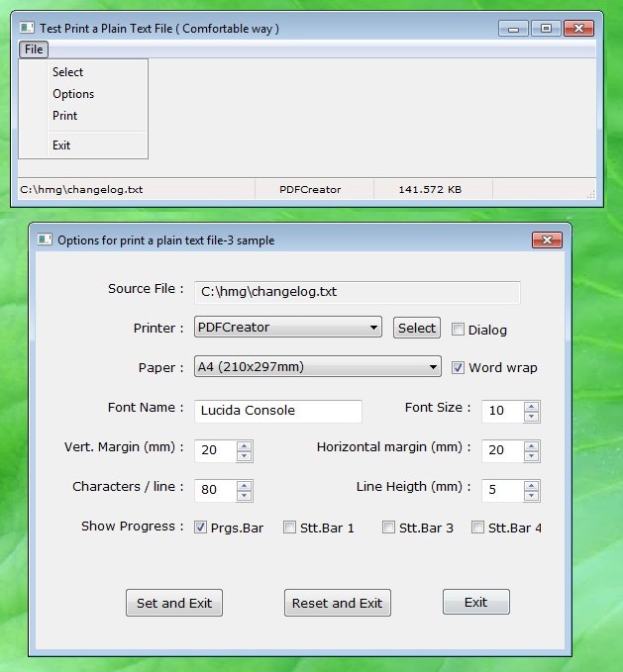The height and width of the screenshot is (672, 623).
Task: Click the Options dialog title bar icon
Action: pos(45,240)
